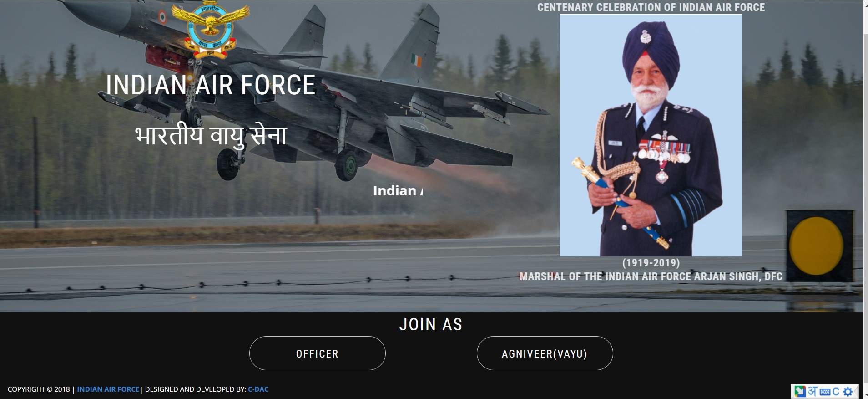Click the Arjan Singh portrait image
The height and width of the screenshot is (399, 868).
coord(651,135)
